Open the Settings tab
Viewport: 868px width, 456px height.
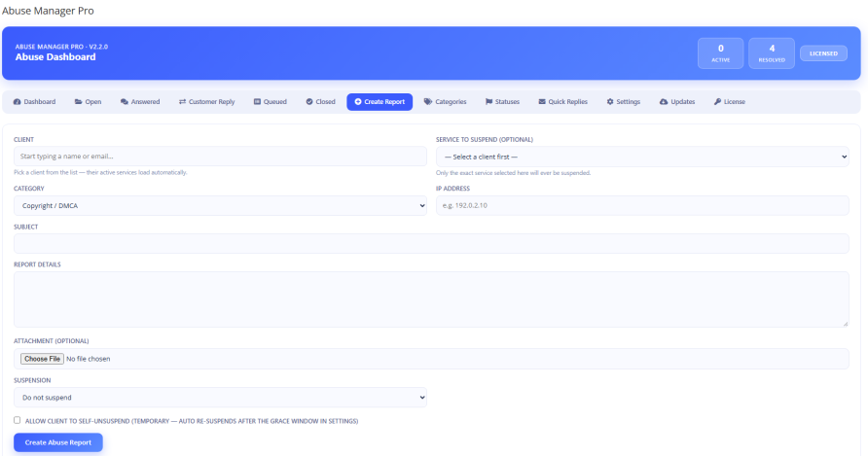click(624, 102)
